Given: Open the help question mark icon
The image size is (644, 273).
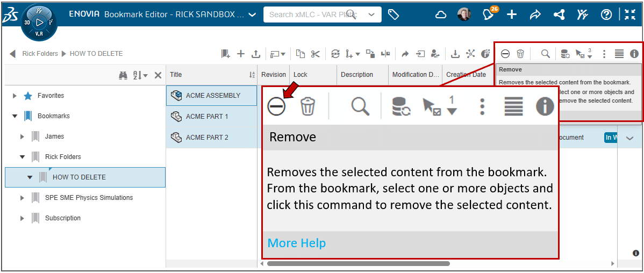Looking at the screenshot, I should pyautogui.click(x=606, y=15).
